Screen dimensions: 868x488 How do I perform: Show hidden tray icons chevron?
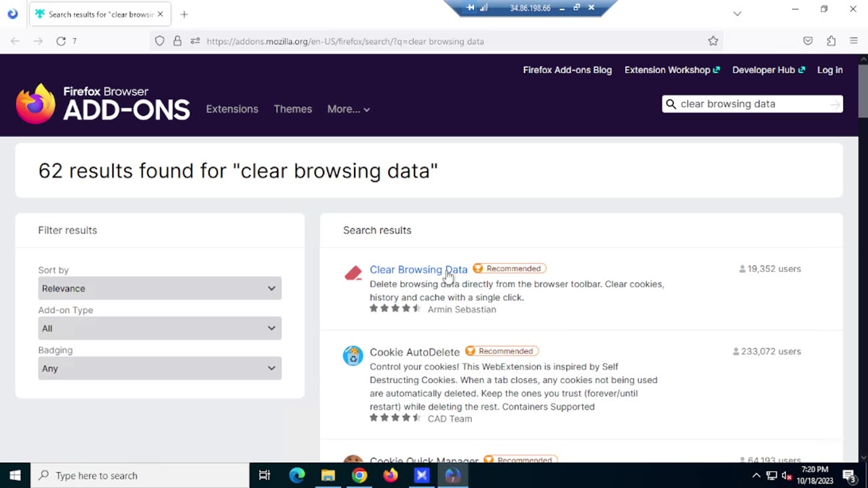pyautogui.click(x=756, y=475)
